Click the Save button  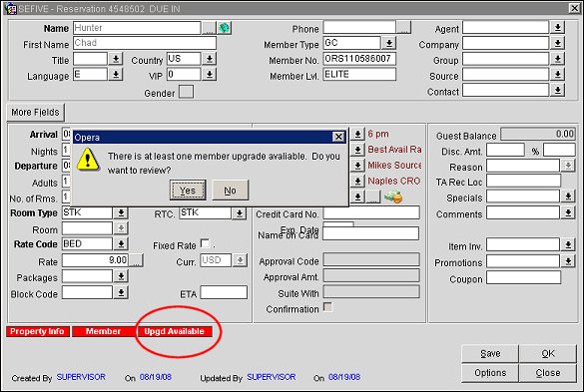(x=490, y=353)
